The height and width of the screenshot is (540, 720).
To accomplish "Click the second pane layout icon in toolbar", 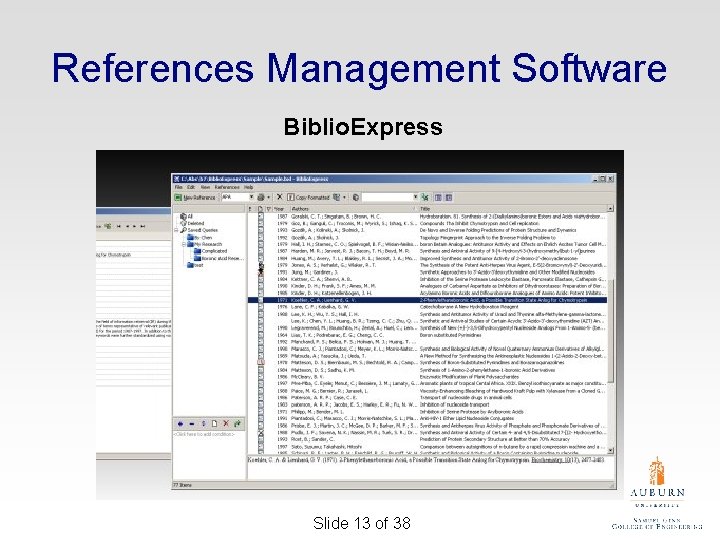I will (449, 197).
